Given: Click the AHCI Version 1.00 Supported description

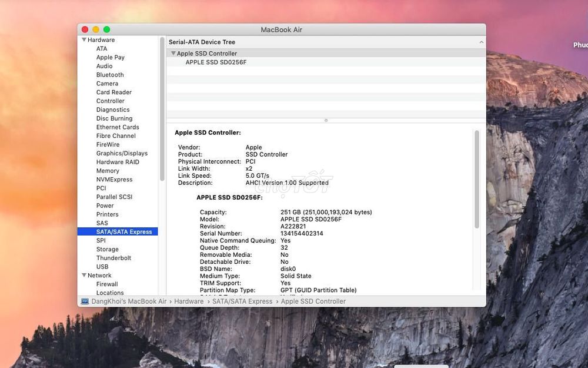Looking at the screenshot, I should 287,183.
